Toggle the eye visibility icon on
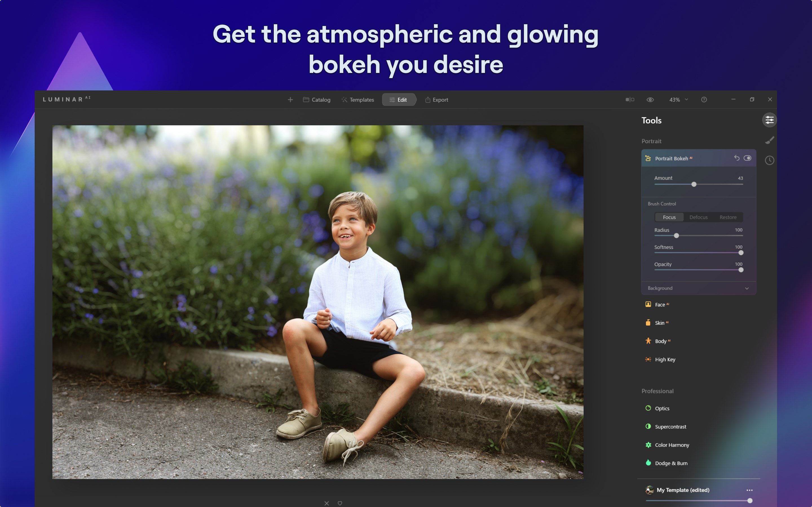This screenshot has height=507, width=812. click(x=650, y=99)
